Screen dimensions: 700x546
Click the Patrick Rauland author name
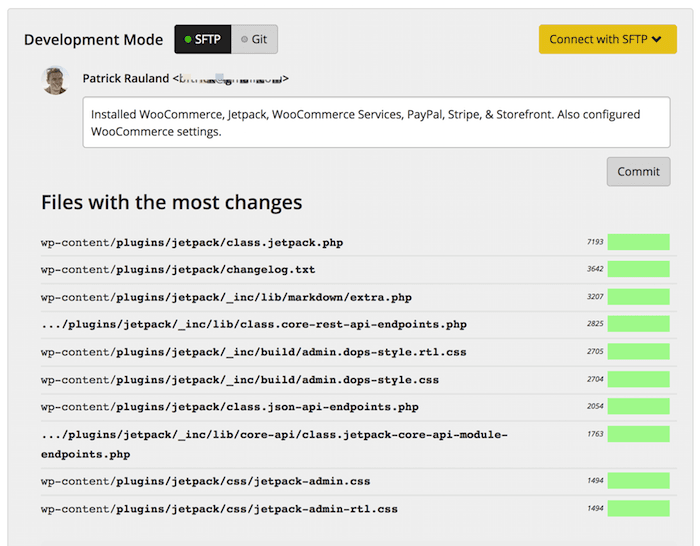[x=126, y=79]
